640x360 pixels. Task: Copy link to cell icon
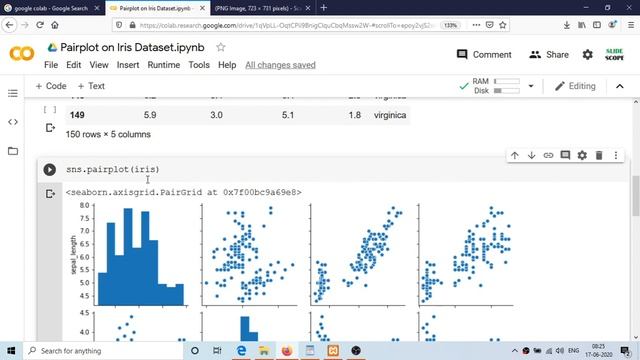coord(548,156)
